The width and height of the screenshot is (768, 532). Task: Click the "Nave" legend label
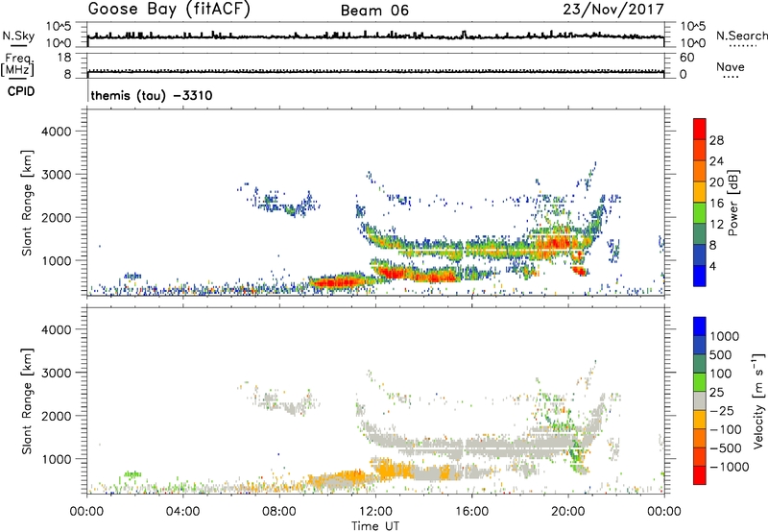(731, 67)
